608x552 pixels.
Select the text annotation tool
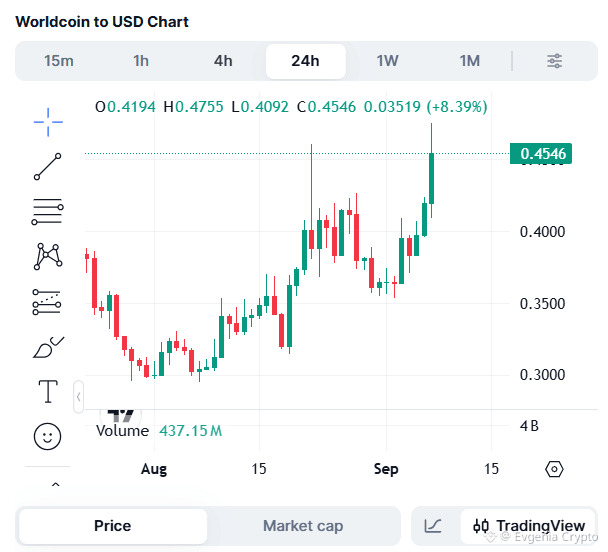[48, 392]
